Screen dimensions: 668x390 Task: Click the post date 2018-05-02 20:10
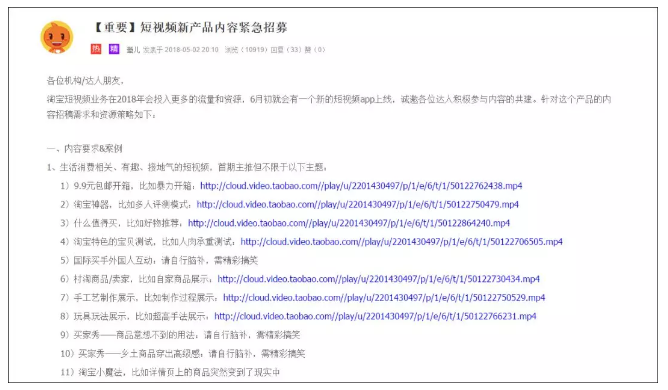(191, 50)
